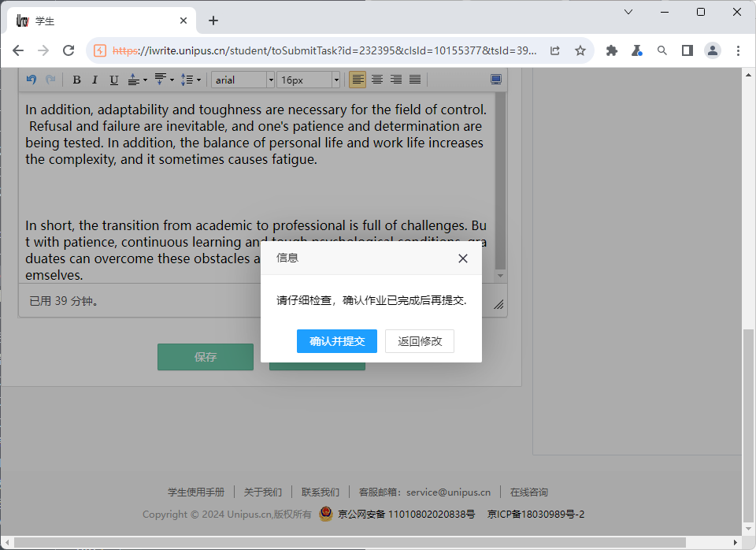Open the arial font family dropdown
Viewport: 756px width, 550px height.
tap(270, 79)
